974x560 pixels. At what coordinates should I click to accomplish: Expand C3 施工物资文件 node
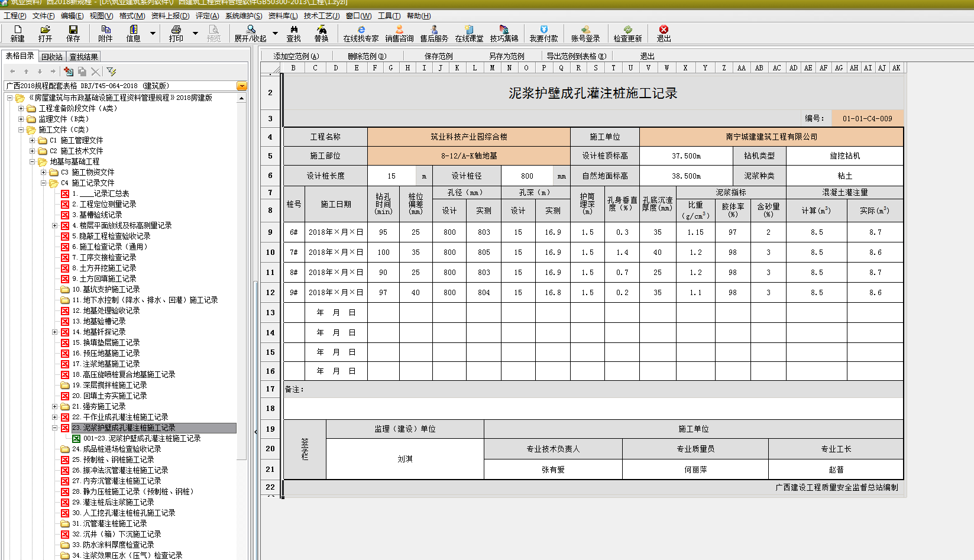pos(44,172)
